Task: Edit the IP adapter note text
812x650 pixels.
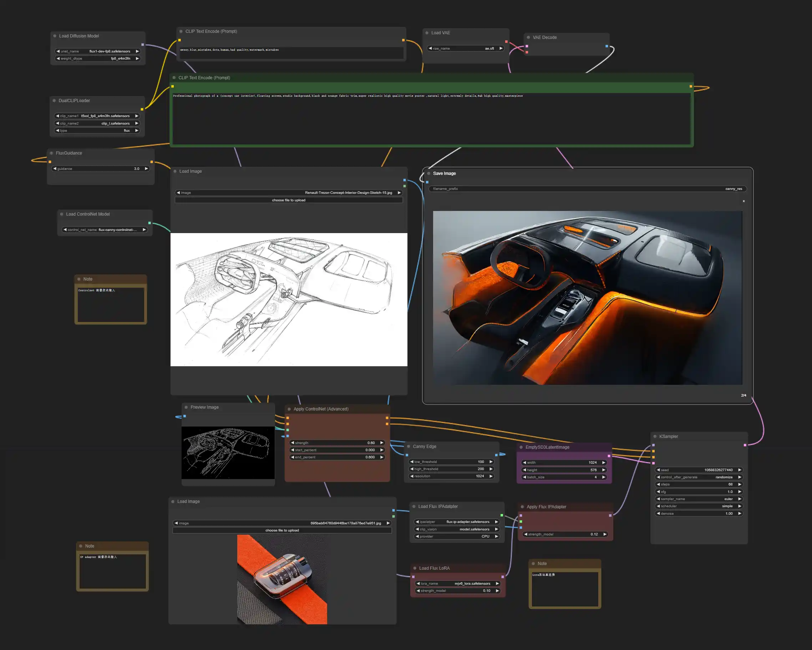Action: click(x=113, y=571)
